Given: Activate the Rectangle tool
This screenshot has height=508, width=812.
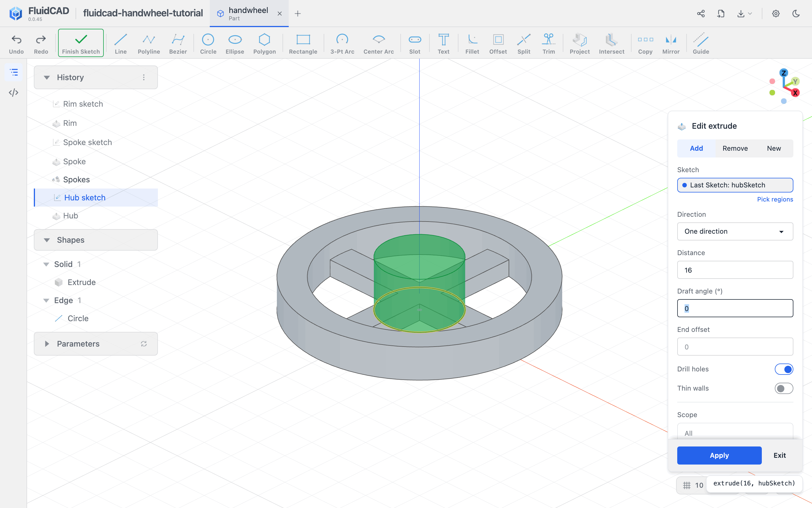Looking at the screenshot, I should coord(303,43).
